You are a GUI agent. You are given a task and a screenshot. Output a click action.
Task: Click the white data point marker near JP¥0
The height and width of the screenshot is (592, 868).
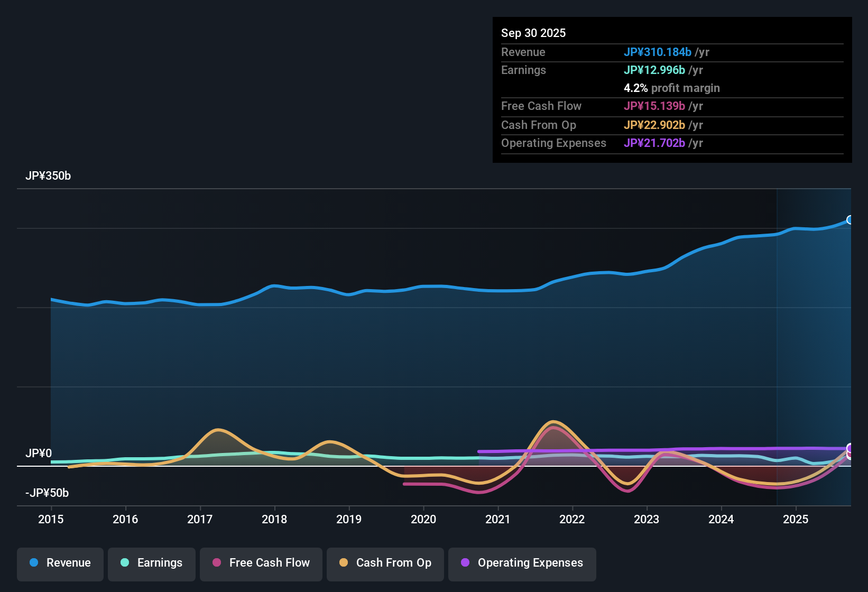(850, 450)
